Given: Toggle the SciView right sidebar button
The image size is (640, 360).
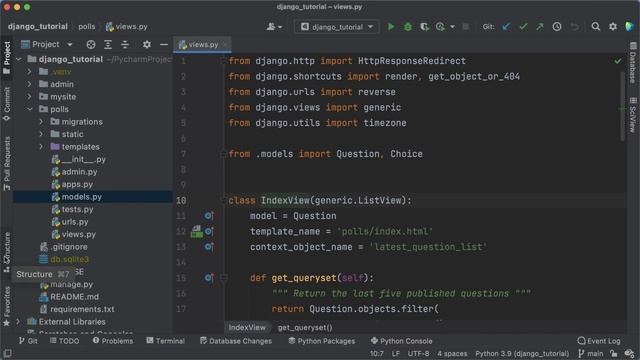Looking at the screenshot, I should coord(633,115).
